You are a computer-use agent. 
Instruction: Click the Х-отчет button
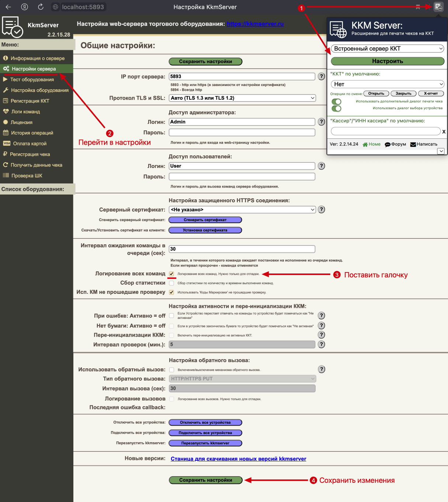coord(431,94)
